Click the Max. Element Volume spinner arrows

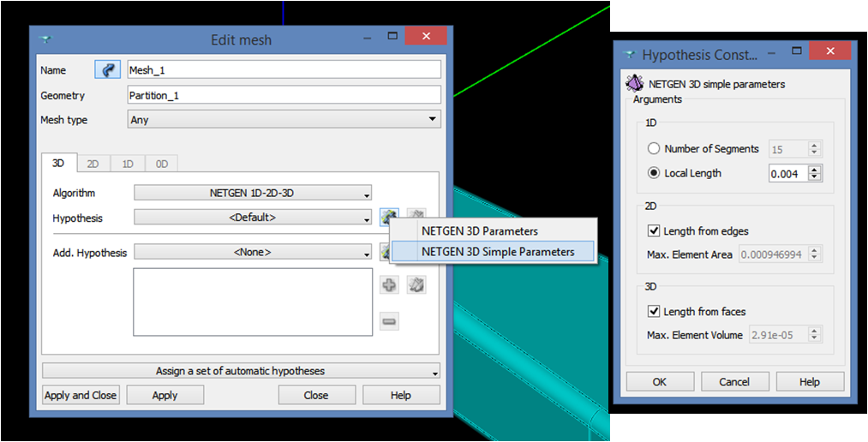(x=813, y=335)
